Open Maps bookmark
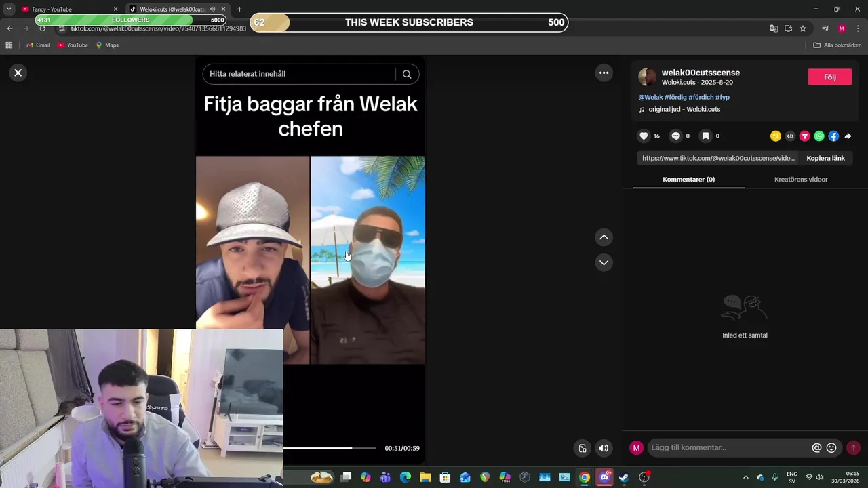868x488 pixels. click(x=107, y=45)
